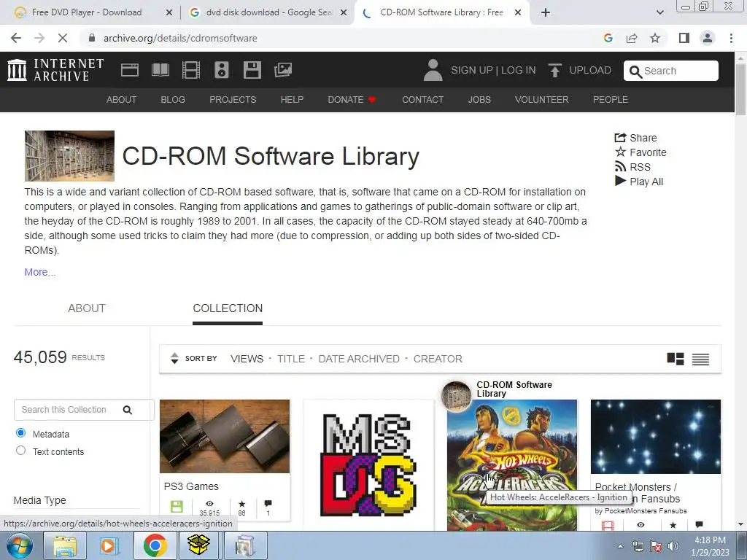Go back with browser back arrow

pos(16,38)
